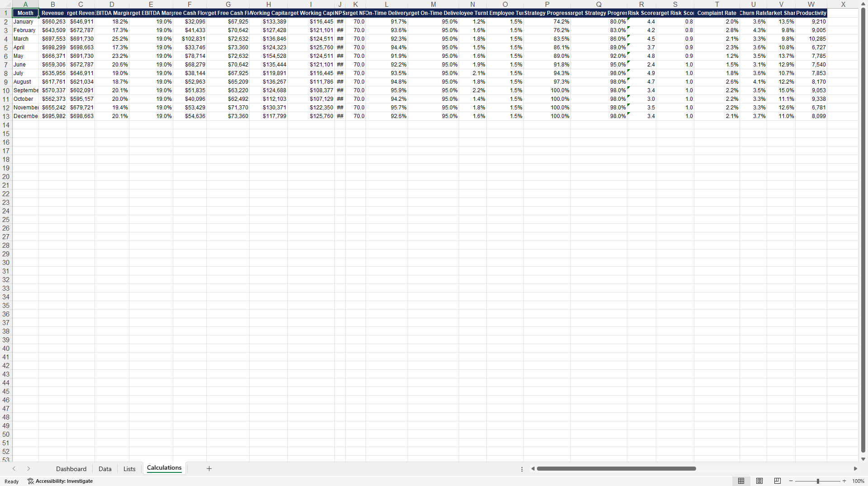Select the Productivity header cell

click(x=811, y=13)
